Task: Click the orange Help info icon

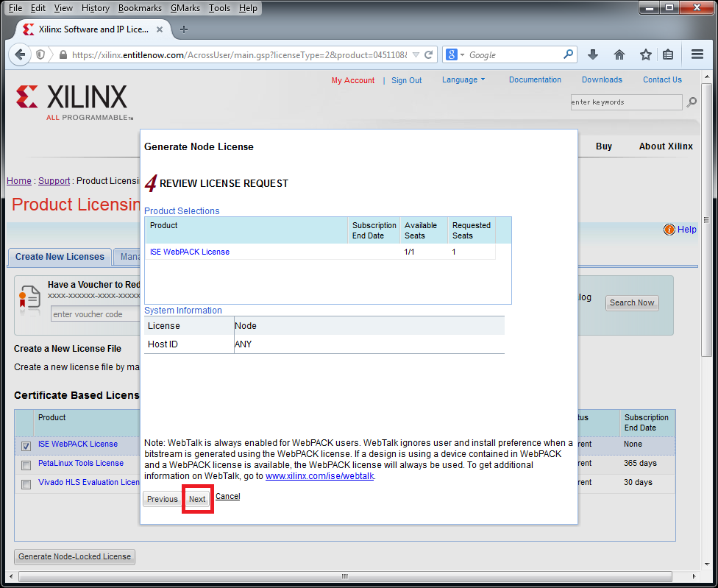Action: coord(669,230)
